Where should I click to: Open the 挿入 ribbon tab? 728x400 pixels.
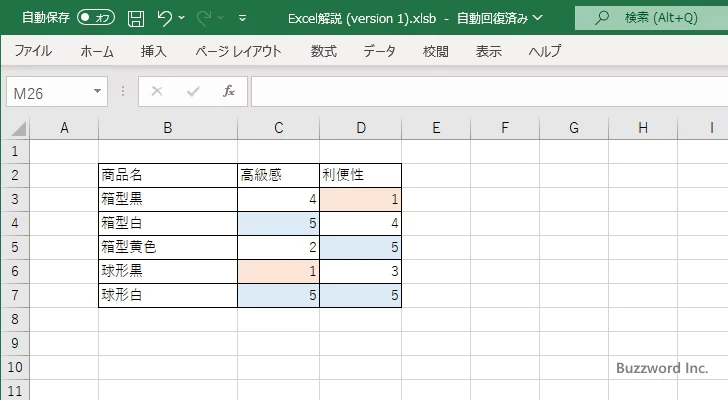(154, 51)
